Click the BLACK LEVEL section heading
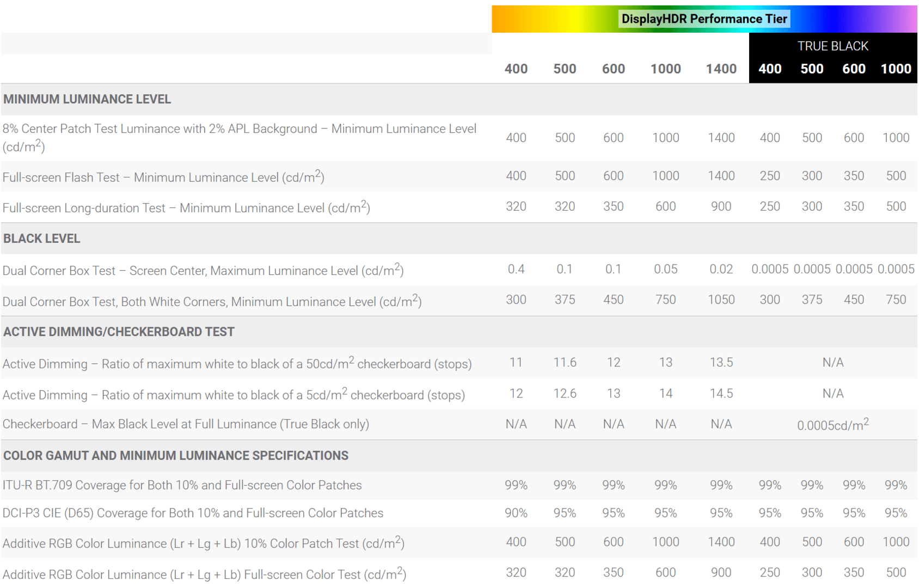 pos(42,238)
